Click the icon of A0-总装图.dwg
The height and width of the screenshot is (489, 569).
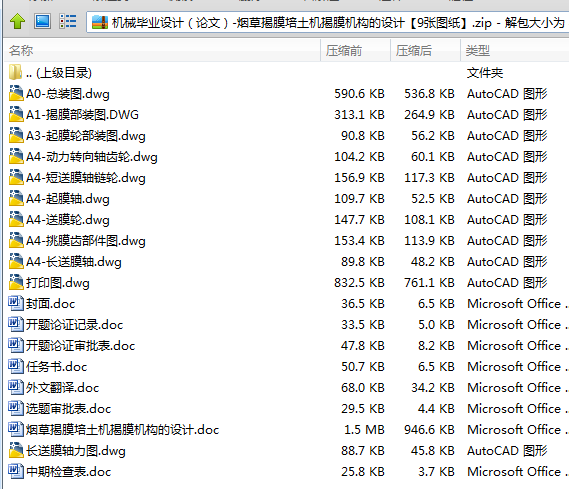[16, 93]
